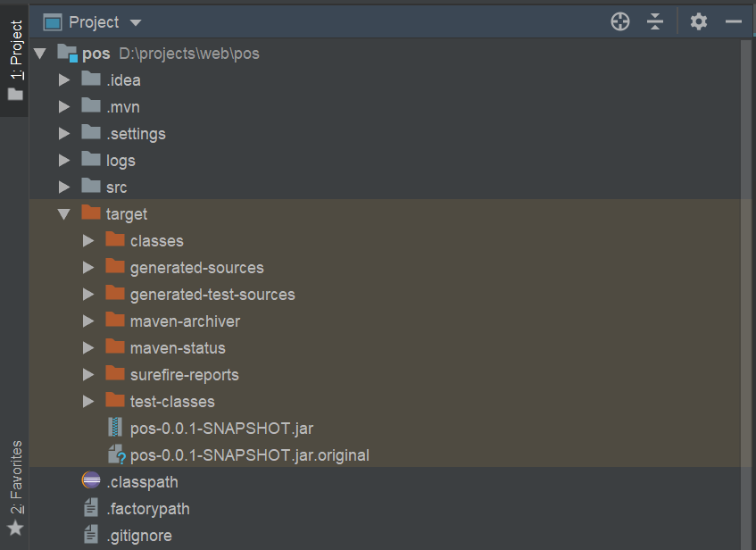Click the Scroll from Source crosshair icon
Screen dimensions: 756x550
point(619,21)
